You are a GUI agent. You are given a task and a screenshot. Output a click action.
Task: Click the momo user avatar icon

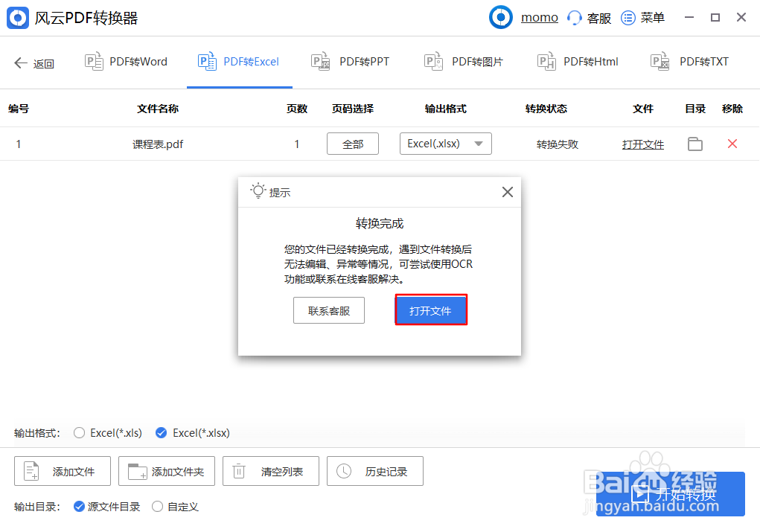point(501,17)
